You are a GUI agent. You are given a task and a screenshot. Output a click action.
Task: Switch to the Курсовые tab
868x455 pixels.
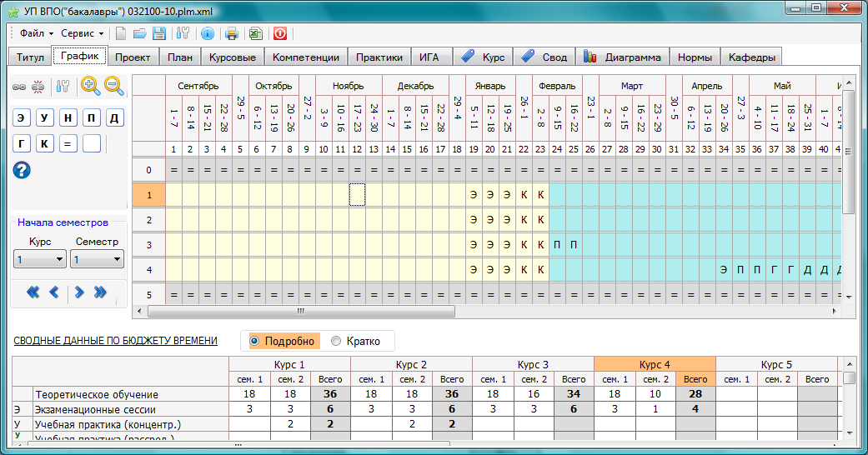233,57
